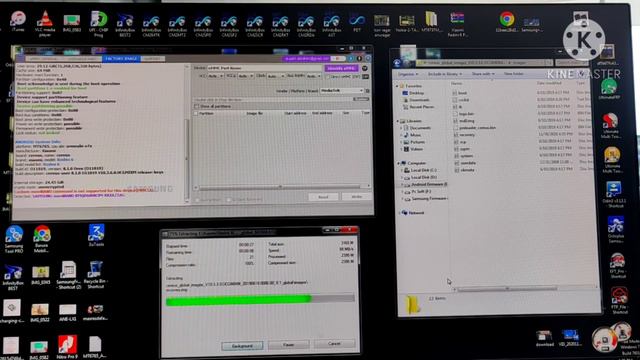Click New folder in Explorer toolbar
The width and height of the screenshot is (640, 360).
coord(513,74)
